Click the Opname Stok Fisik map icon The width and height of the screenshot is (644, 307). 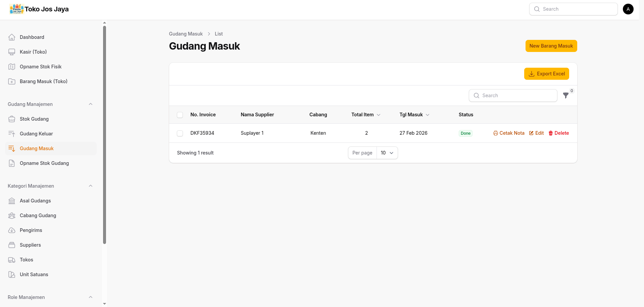pos(12,67)
